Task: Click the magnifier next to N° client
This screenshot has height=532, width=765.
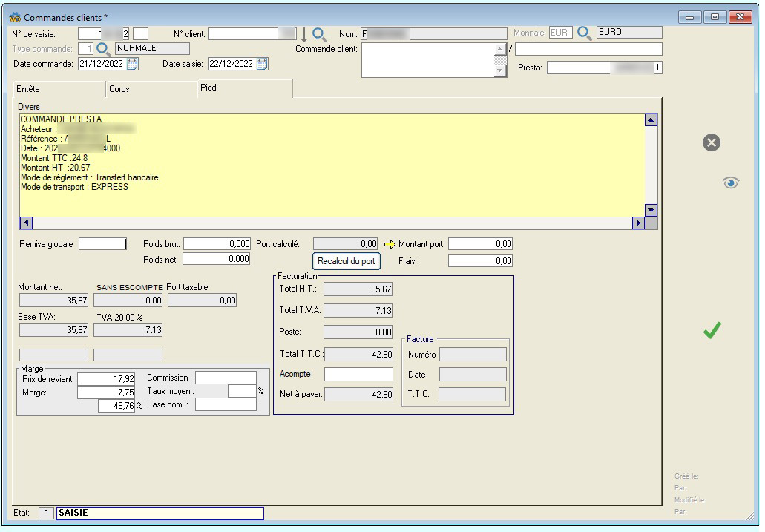Action: [x=320, y=34]
